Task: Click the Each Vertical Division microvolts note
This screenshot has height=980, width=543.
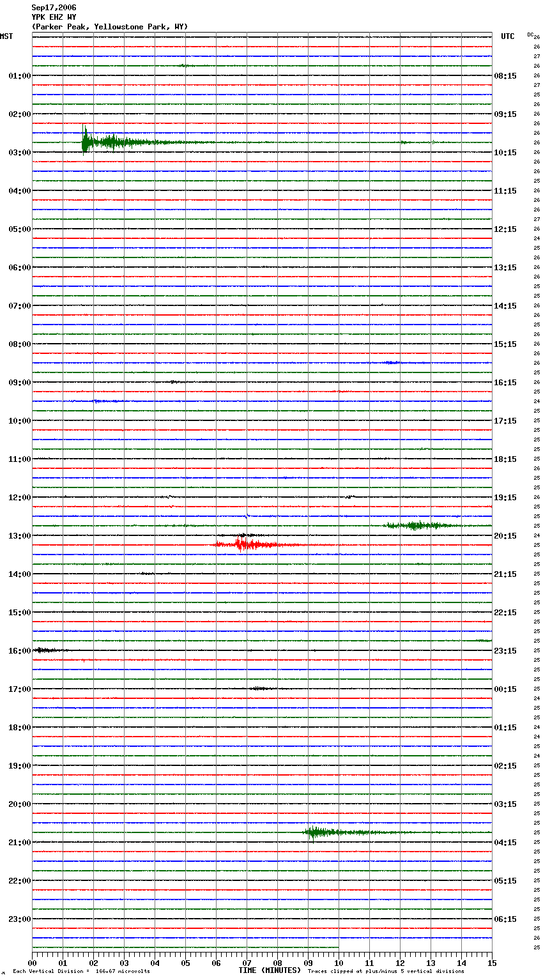Action: [x=81, y=972]
